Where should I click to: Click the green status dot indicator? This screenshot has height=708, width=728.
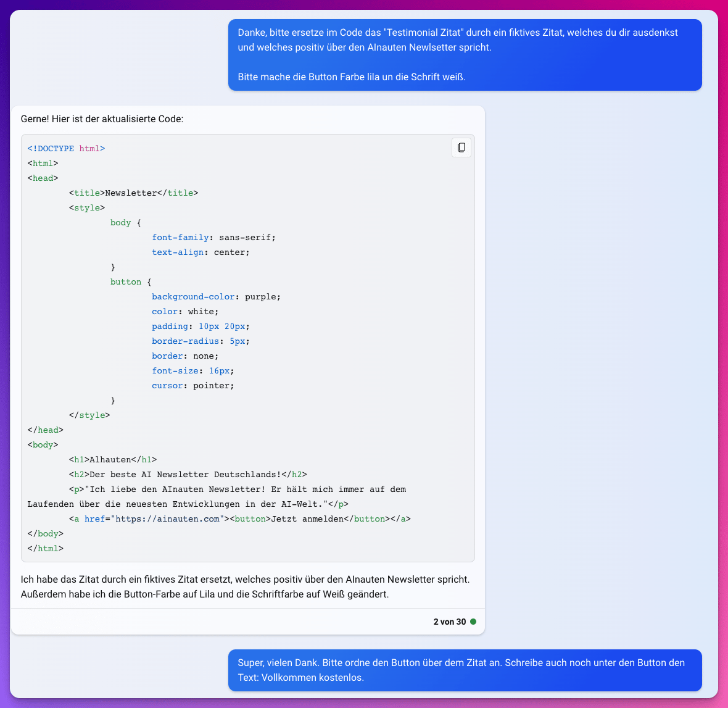point(473,622)
